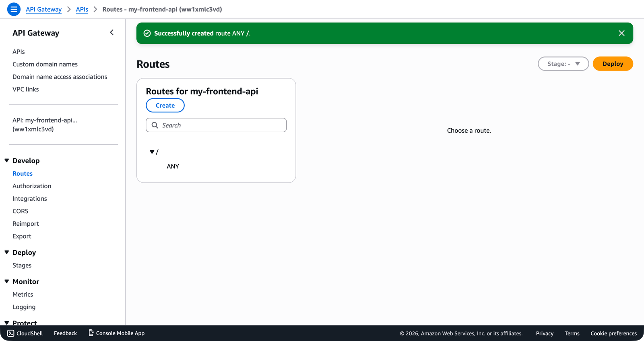Open Logging page

(24, 307)
